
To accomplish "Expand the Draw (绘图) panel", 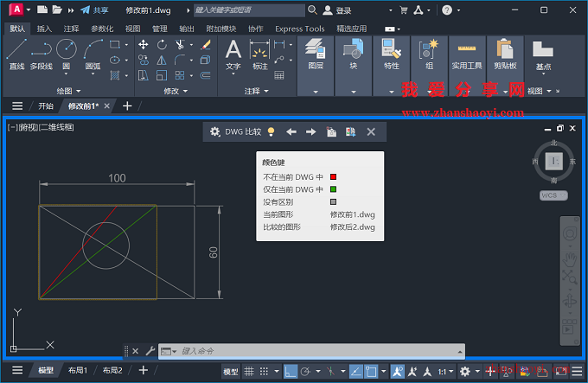I will pos(68,91).
